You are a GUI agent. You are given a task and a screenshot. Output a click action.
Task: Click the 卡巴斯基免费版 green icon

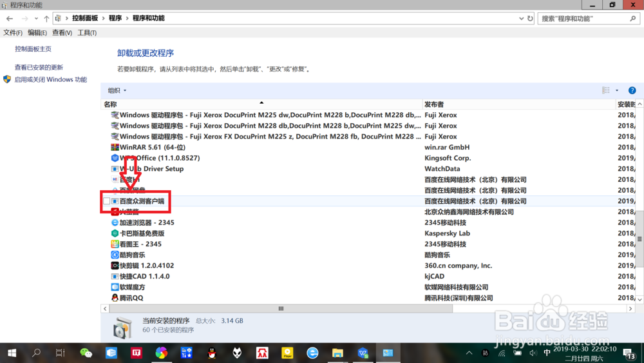115,233
